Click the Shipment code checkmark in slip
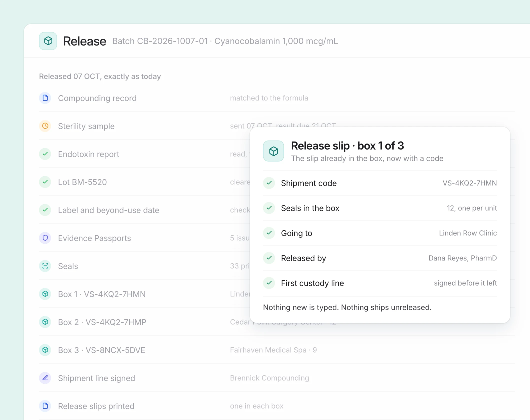 269,183
